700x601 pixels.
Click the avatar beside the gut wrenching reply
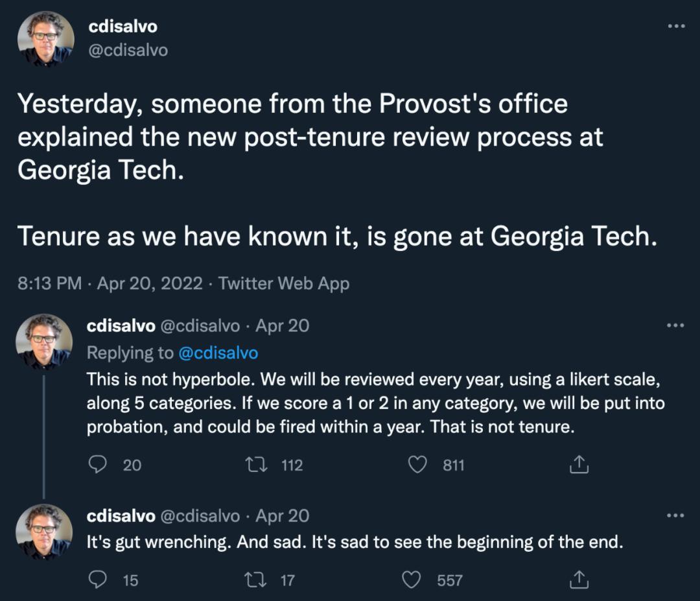[x=44, y=532]
